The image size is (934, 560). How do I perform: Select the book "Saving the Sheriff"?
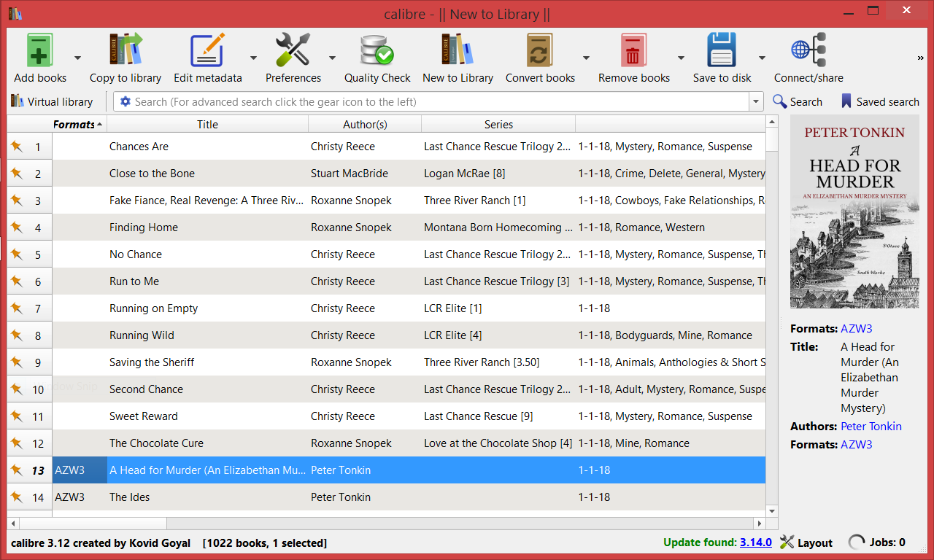point(152,362)
